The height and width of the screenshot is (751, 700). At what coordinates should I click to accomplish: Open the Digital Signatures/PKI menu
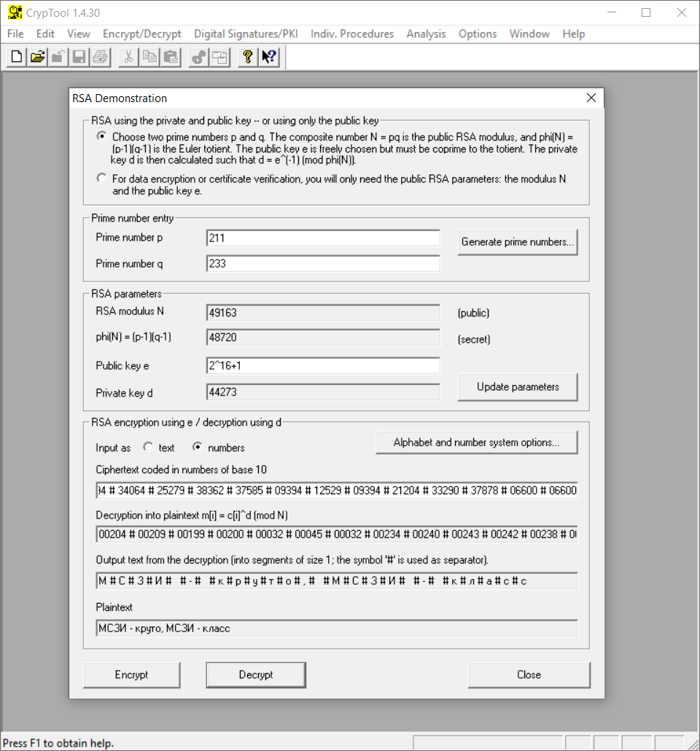246,34
